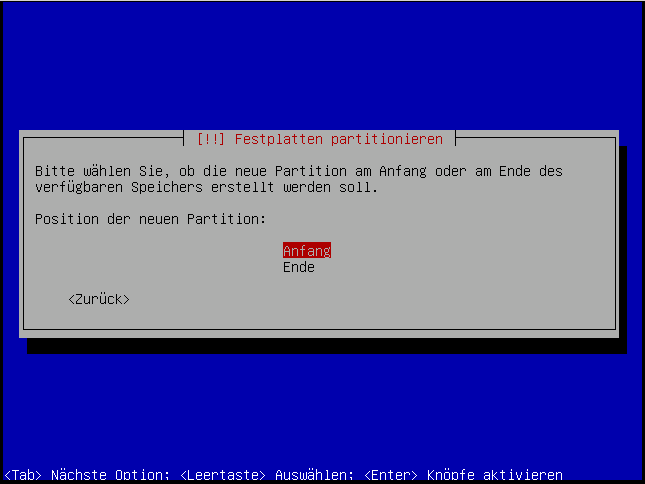Click empty gray area right of Ende

(x=450, y=267)
